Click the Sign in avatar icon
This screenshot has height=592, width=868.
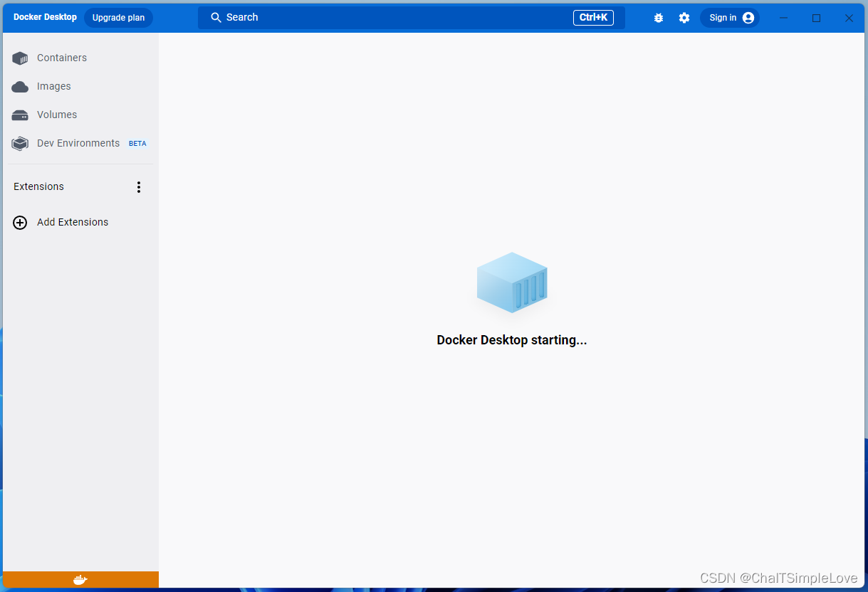coord(748,17)
